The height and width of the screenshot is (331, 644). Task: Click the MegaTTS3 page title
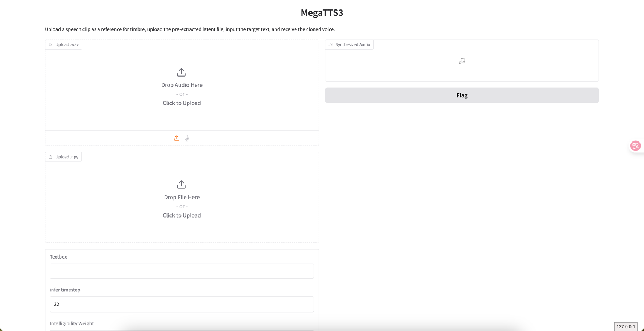pyautogui.click(x=322, y=13)
